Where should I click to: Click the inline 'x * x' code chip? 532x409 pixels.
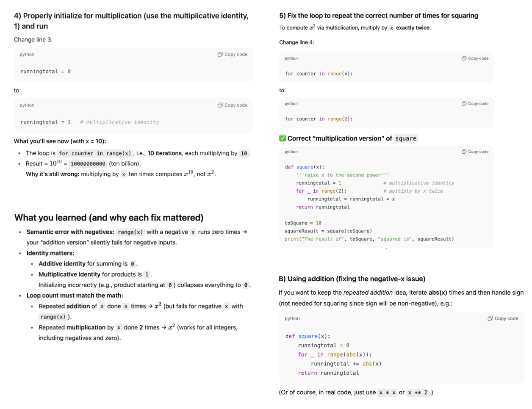(387, 392)
